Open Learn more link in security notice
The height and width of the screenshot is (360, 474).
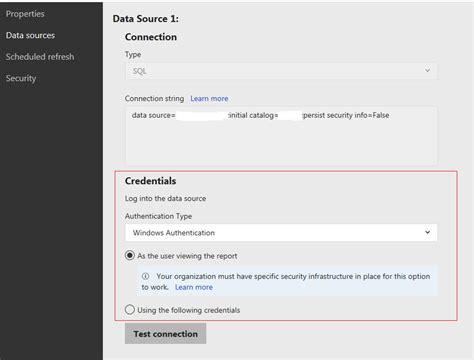[x=194, y=287]
